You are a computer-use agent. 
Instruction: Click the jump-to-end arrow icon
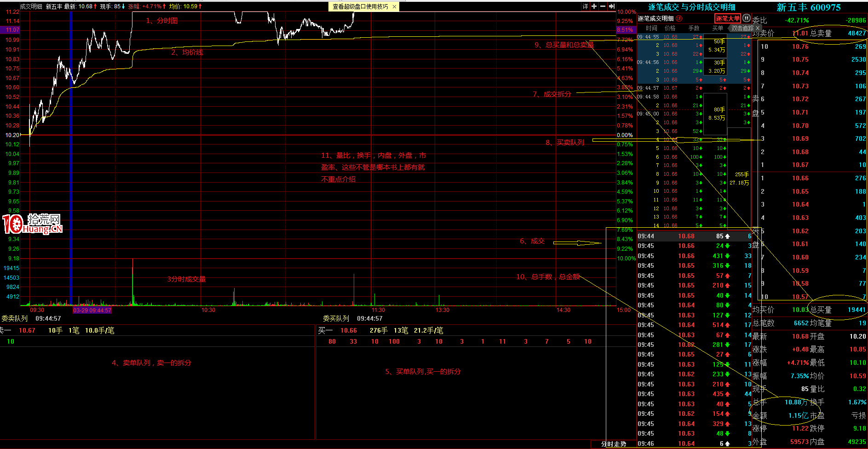click(x=612, y=6)
